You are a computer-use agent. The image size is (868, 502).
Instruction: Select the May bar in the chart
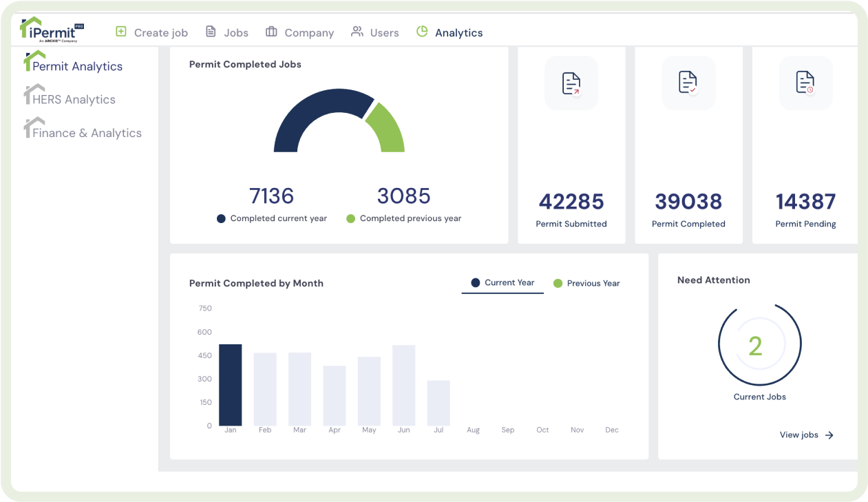369,391
